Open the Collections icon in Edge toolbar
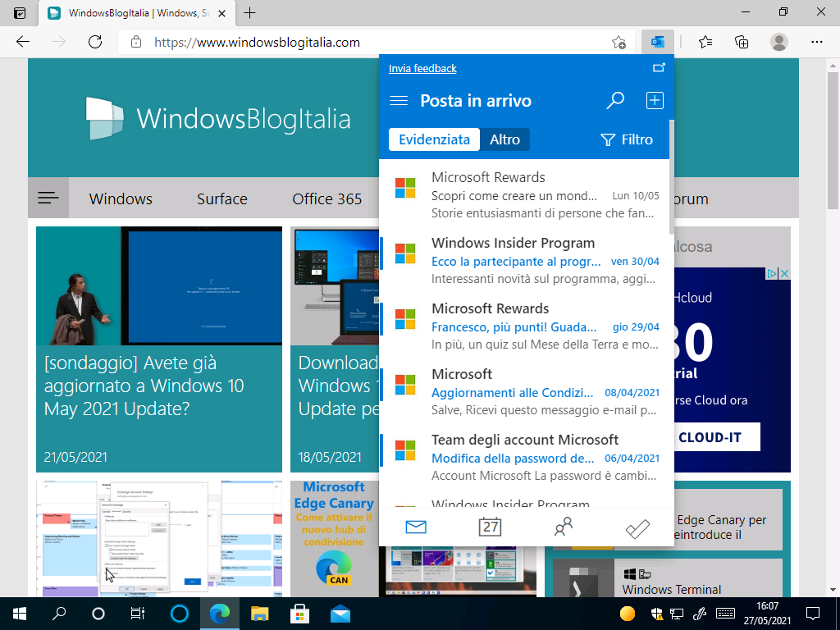This screenshot has height=630, width=840. click(x=742, y=42)
